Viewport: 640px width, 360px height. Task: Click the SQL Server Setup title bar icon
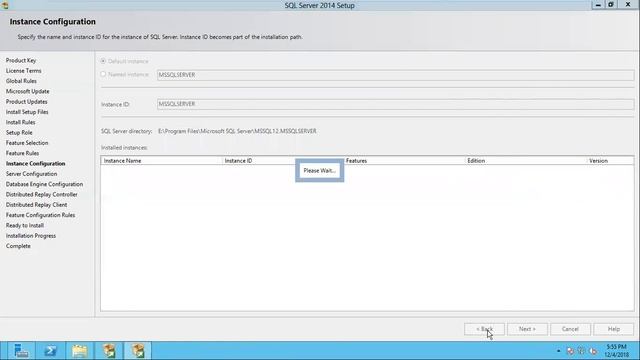[x=5, y=5]
